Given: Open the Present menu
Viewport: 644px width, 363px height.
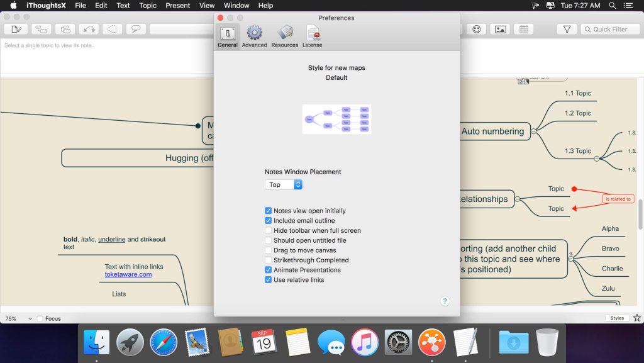Looking at the screenshot, I should point(177,5).
